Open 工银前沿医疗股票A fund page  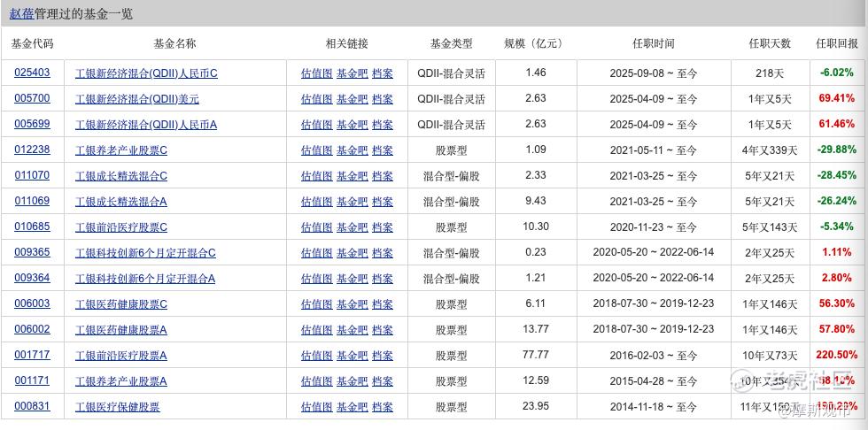tap(121, 356)
